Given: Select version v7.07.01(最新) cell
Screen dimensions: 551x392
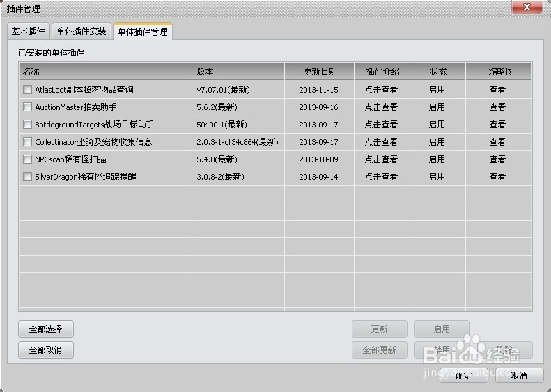Looking at the screenshot, I should tap(224, 90).
